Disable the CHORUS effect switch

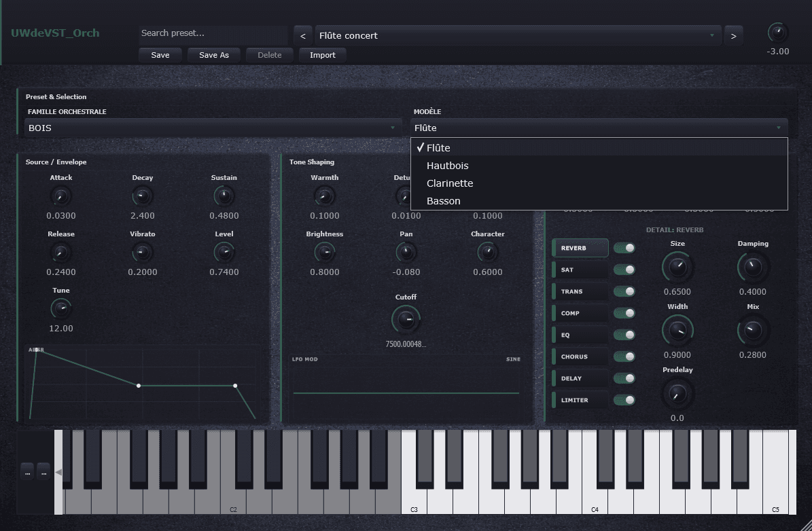pyautogui.click(x=624, y=356)
